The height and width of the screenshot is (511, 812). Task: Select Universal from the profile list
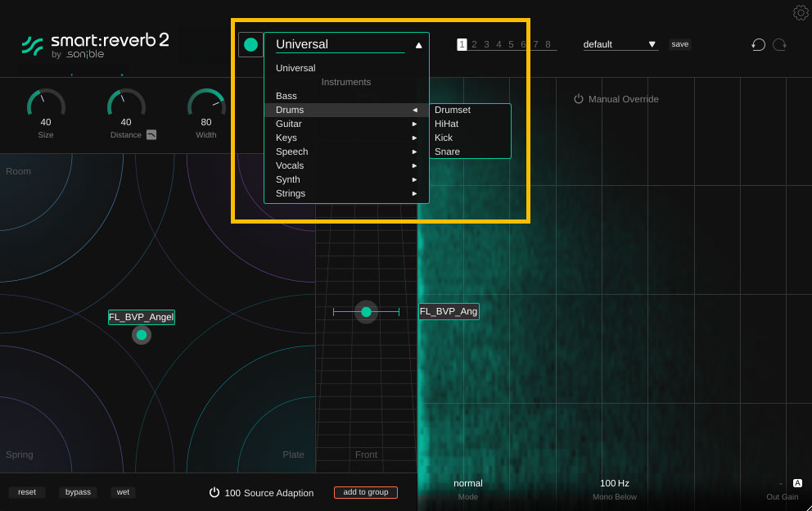[x=295, y=68]
